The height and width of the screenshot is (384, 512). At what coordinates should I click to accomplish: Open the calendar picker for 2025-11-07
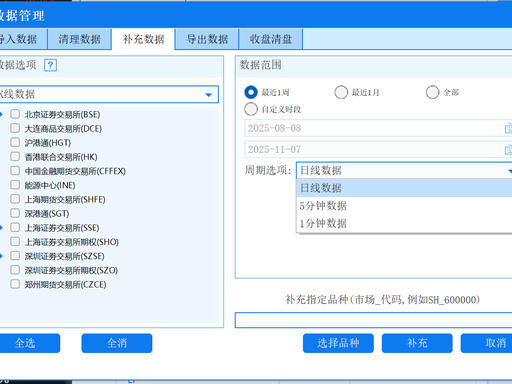[x=509, y=149]
